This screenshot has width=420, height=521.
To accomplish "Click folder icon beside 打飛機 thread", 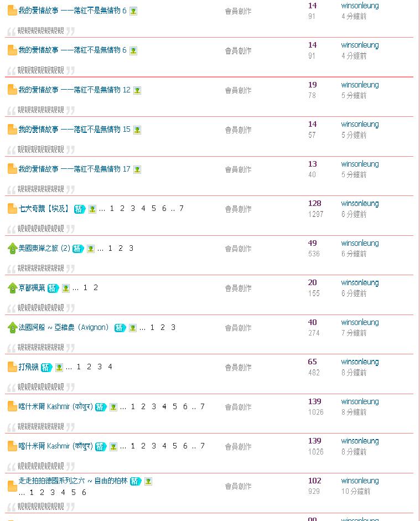I will (12, 367).
